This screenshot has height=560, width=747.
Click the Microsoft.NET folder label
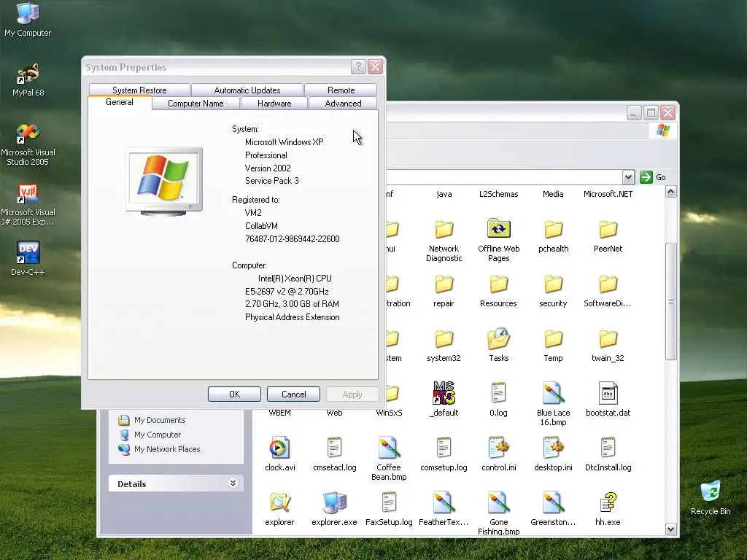pyautogui.click(x=608, y=194)
